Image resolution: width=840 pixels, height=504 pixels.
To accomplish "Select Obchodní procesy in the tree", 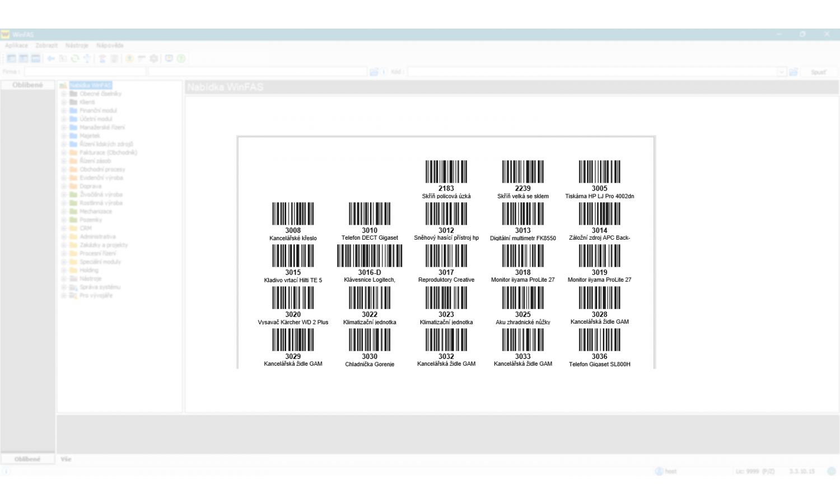I will 102,169.
